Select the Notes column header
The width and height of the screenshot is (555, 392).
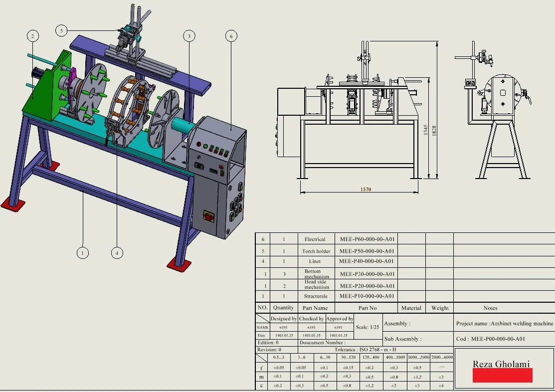pos(490,308)
